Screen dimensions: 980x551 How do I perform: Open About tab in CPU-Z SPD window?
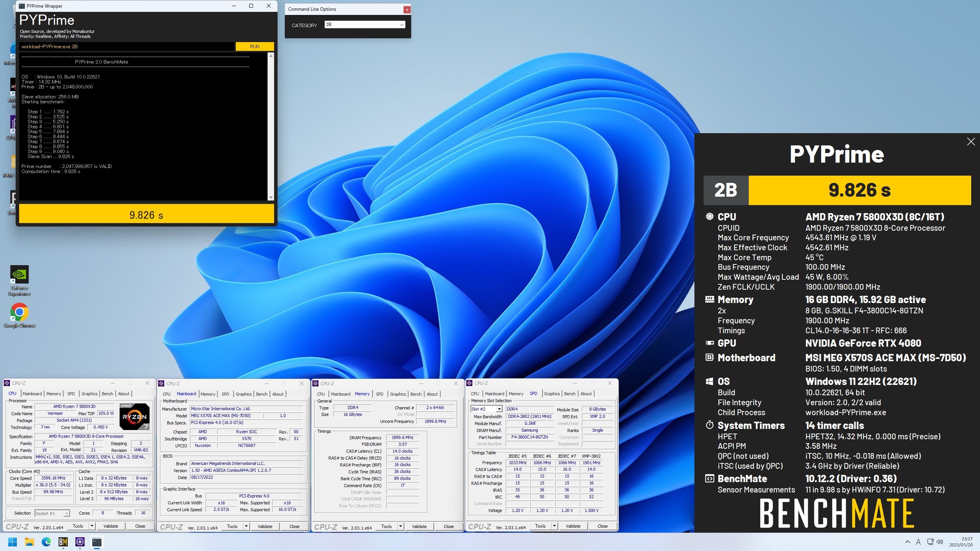586,394
